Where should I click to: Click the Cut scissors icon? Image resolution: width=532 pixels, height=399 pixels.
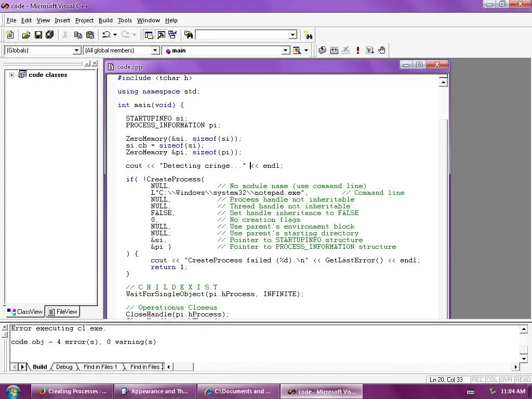(65, 35)
